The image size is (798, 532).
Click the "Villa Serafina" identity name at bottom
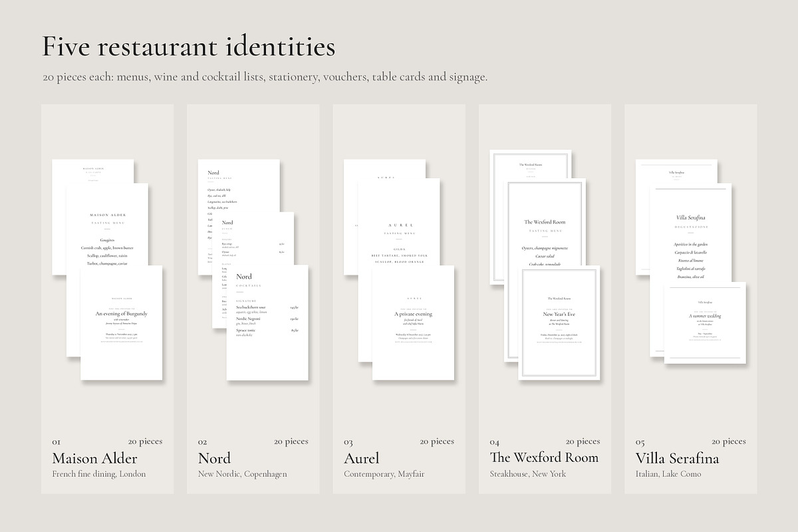pos(678,458)
